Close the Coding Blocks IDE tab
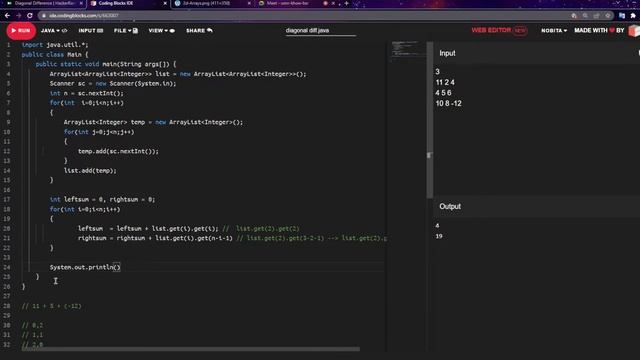This screenshot has width=640, height=360. point(165,3)
